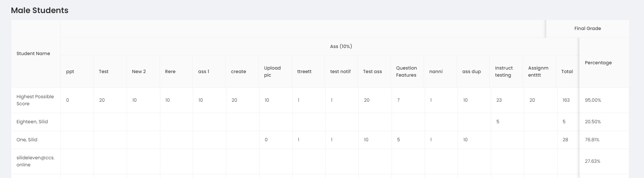This screenshot has height=178, width=644.
Task: Select the 'nanni' assignment header
Action: (x=436, y=72)
